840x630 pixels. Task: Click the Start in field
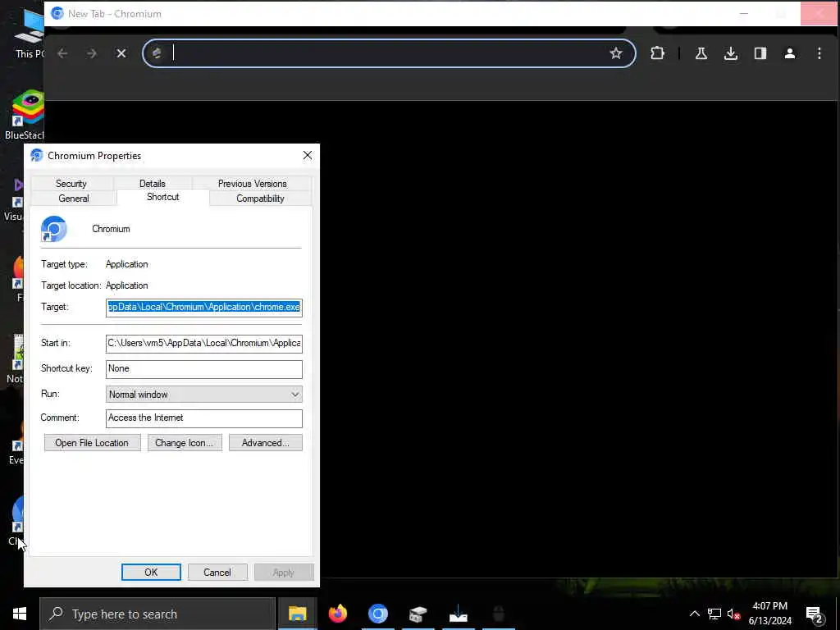(204, 344)
